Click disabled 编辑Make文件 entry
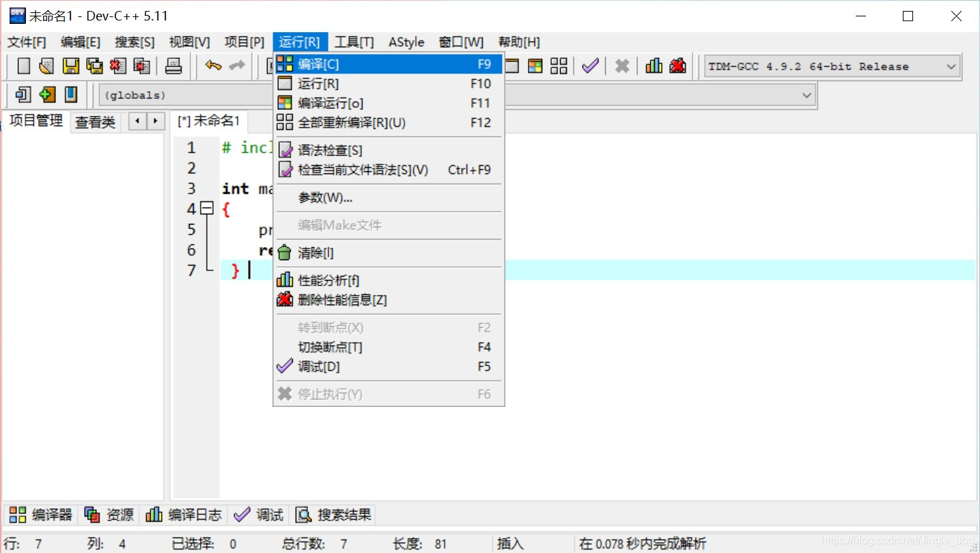The width and height of the screenshot is (980, 553). [389, 225]
